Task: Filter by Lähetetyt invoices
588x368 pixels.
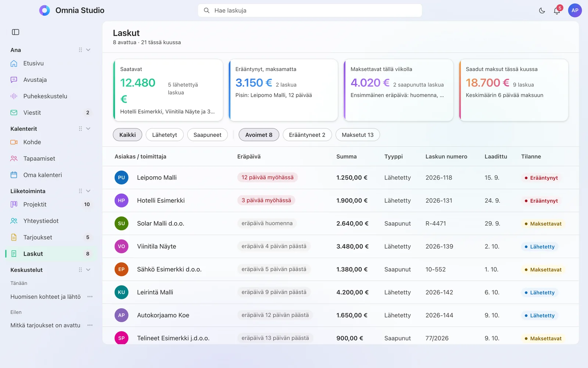Action: pyautogui.click(x=165, y=135)
